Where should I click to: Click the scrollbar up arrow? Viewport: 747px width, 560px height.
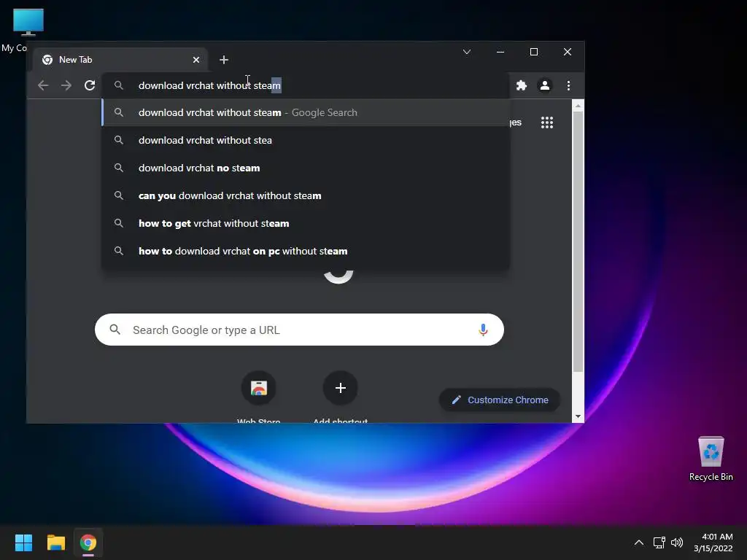point(578,106)
